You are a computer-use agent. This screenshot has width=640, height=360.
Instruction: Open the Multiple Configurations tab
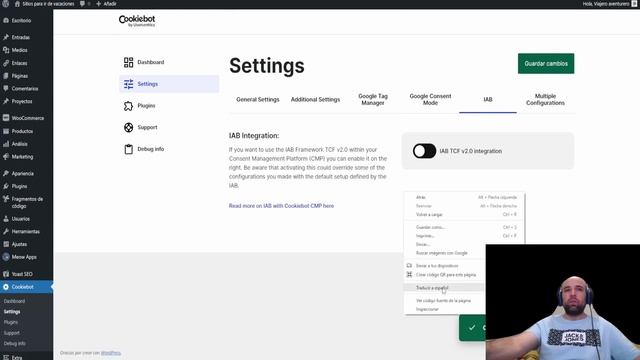545,100
